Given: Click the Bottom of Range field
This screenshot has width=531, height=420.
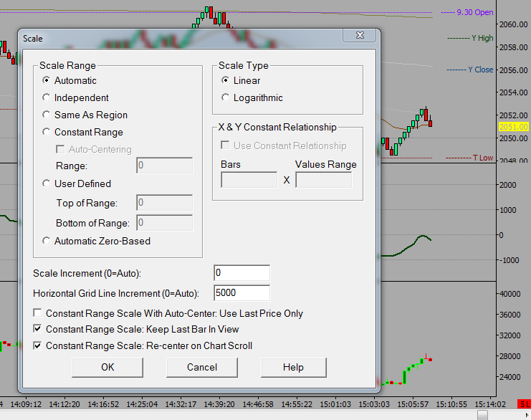Looking at the screenshot, I should (x=165, y=222).
